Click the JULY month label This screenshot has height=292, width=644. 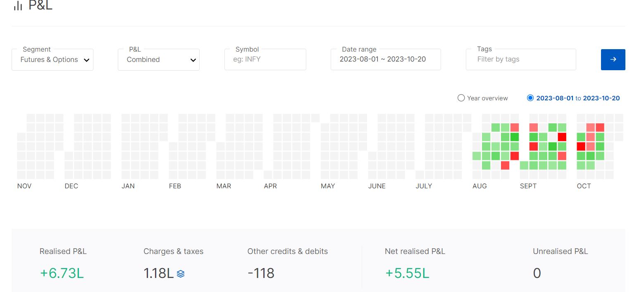point(424,186)
